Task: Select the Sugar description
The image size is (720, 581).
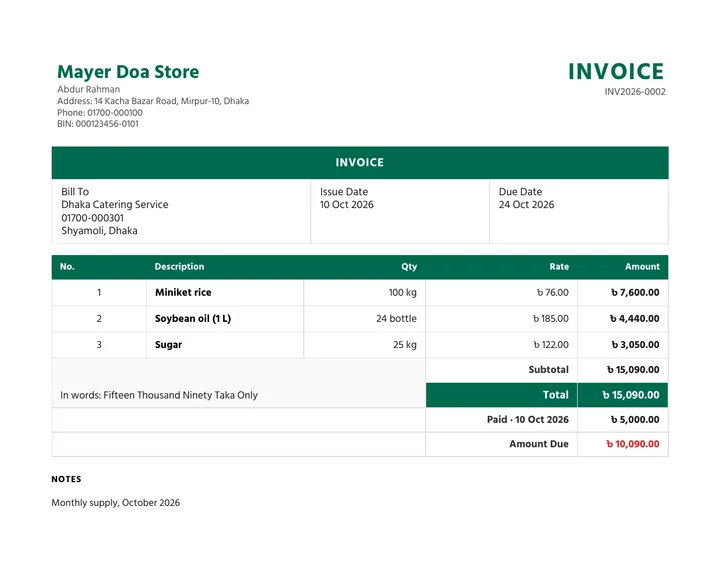Action: pyautogui.click(x=169, y=345)
